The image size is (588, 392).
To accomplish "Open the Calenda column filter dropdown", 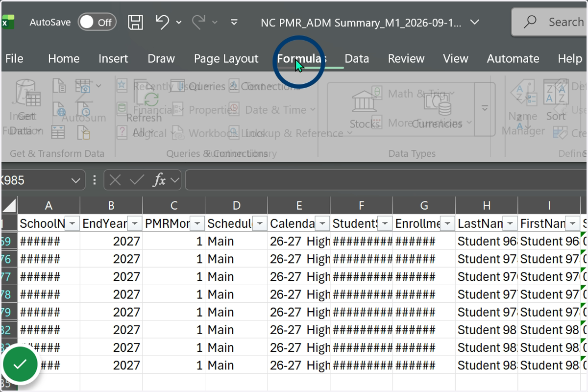I will (x=322, y=224).
